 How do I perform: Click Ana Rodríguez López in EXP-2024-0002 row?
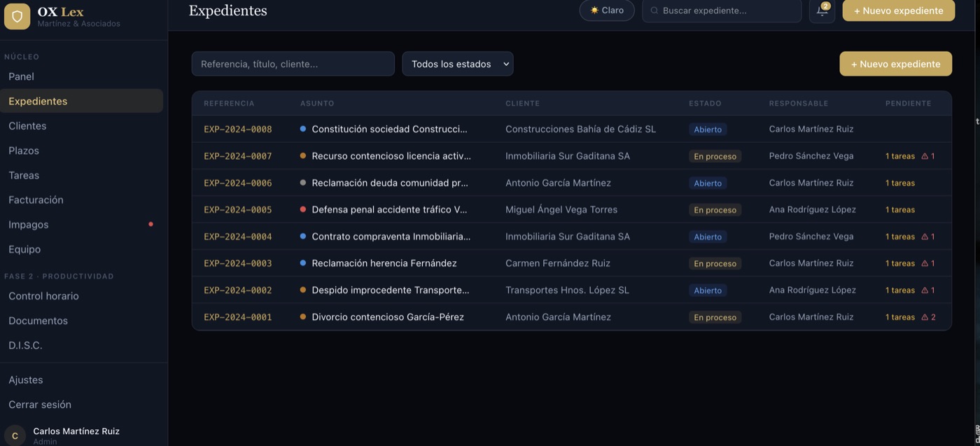tap(813, 290)
